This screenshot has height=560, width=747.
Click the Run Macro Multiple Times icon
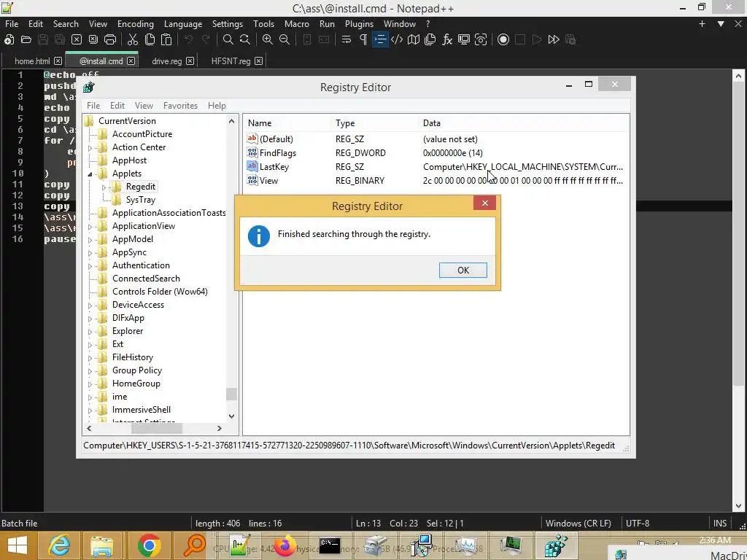coord(554,39)
